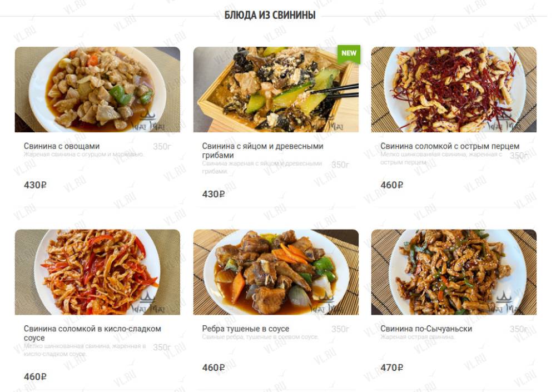The height and width of the screenshot is (392, 556).
Task: Click the green NEW badge
Action: point(349,53)
